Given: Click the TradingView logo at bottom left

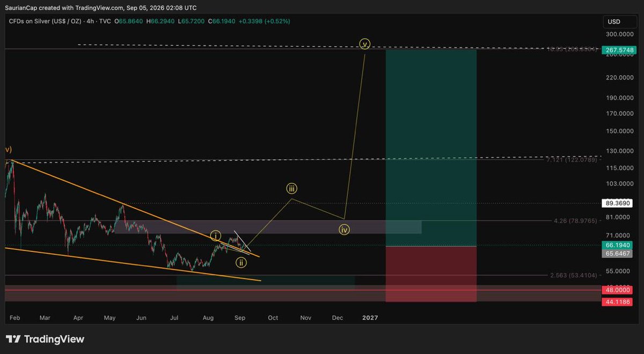Looking at the screenshot, I should (x=45, y=339).
